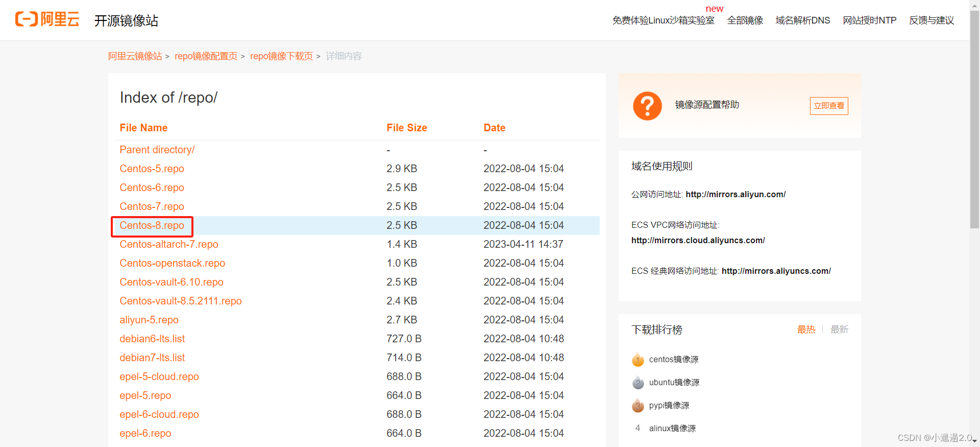This screenshot has height=447, width=980.
Task: Open the 全部镜像 menu item
Action: (x=745, y=20)
